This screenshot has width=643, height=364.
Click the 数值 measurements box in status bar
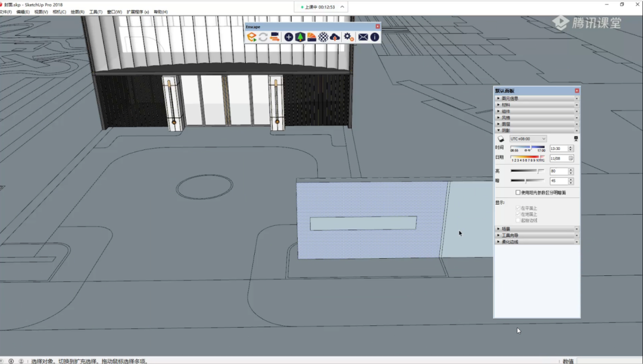coord(610,361)
